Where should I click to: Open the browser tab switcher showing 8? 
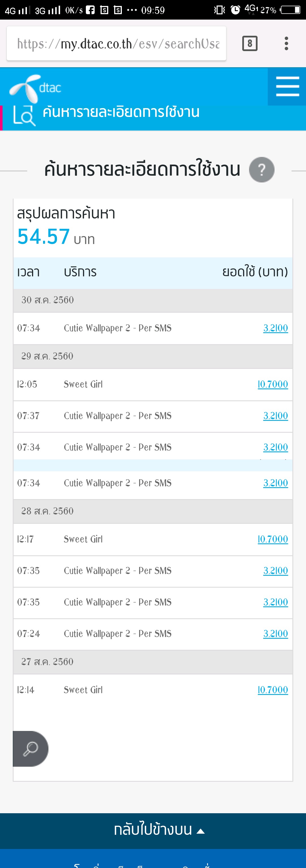point(249,43)
